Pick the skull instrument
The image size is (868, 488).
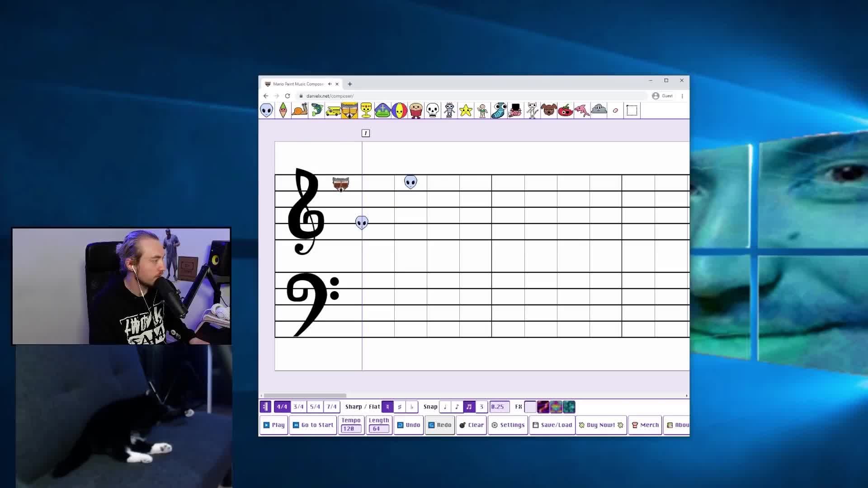pos(433,110)
